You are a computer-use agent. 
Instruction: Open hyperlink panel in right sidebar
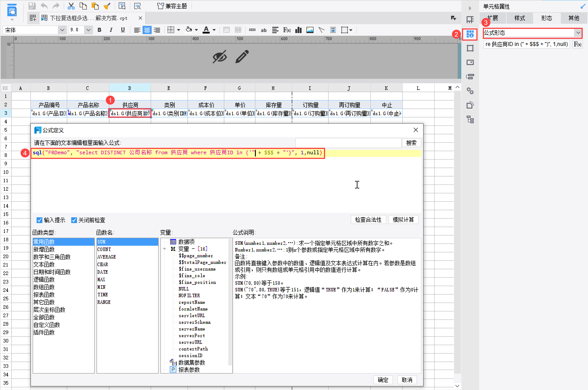point(470,91)
